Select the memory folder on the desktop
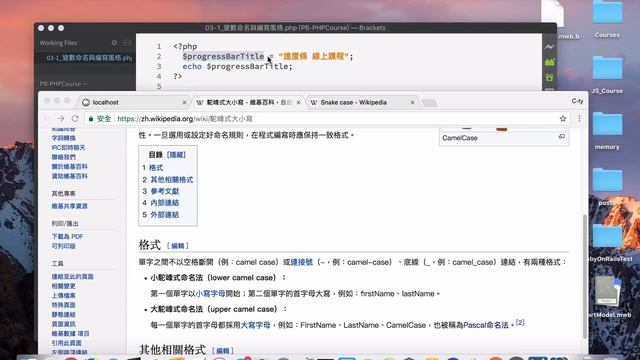Viewport: 640px width, 360px height. point(607,131)
